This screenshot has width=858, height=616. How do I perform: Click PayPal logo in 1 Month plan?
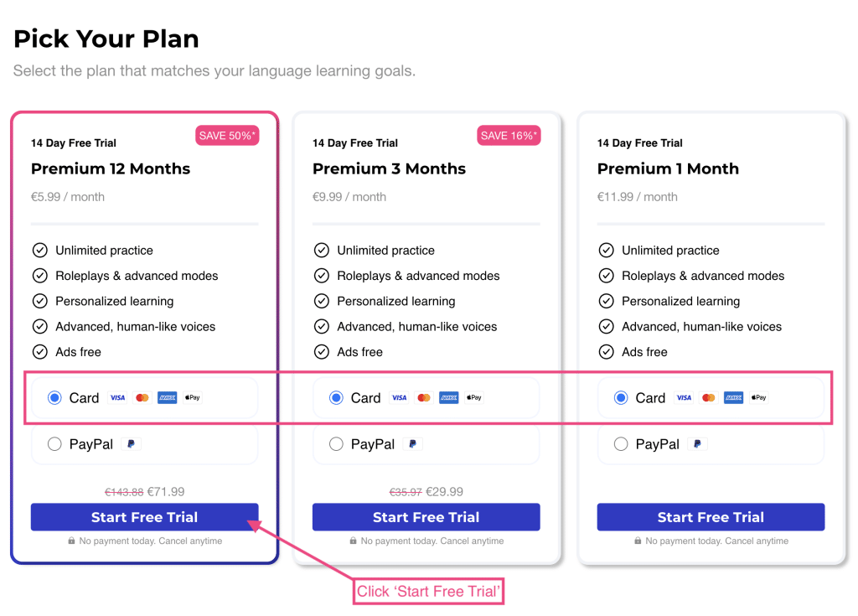697,444
